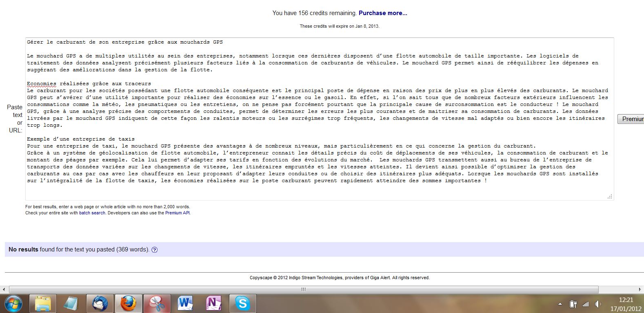Click the volume speaker tray icon
Viewport: 644px width, 313px height.
(x=598, y=304)
